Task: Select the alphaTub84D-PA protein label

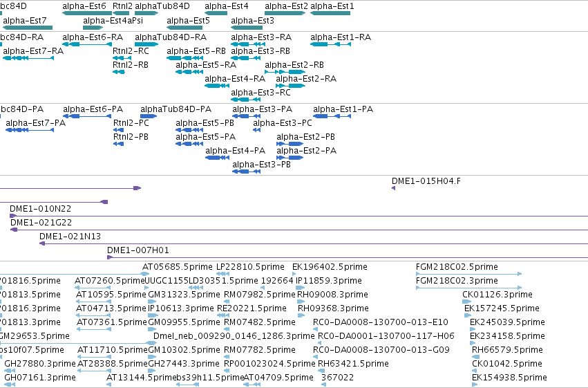Action: point(176,109)
